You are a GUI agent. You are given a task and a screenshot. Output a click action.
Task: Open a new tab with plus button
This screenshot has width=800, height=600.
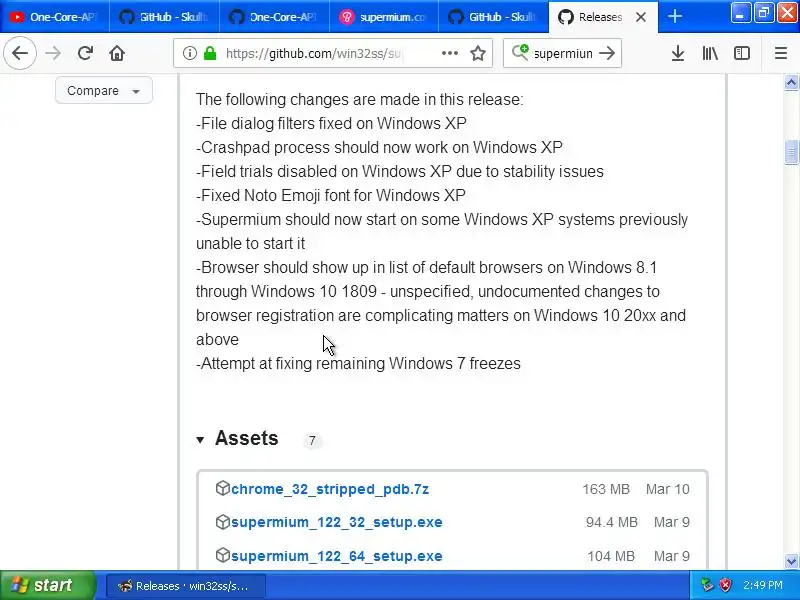tap(674, 16)
